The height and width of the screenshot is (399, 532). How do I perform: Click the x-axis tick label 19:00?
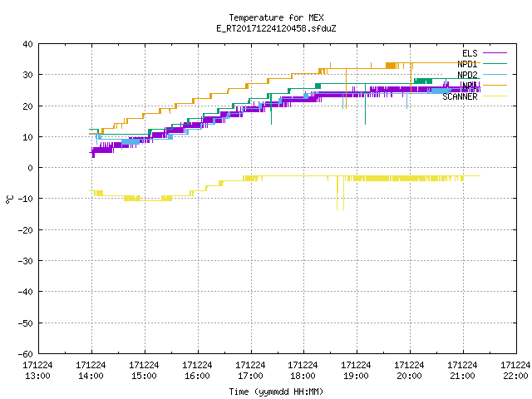pos(356,376)
